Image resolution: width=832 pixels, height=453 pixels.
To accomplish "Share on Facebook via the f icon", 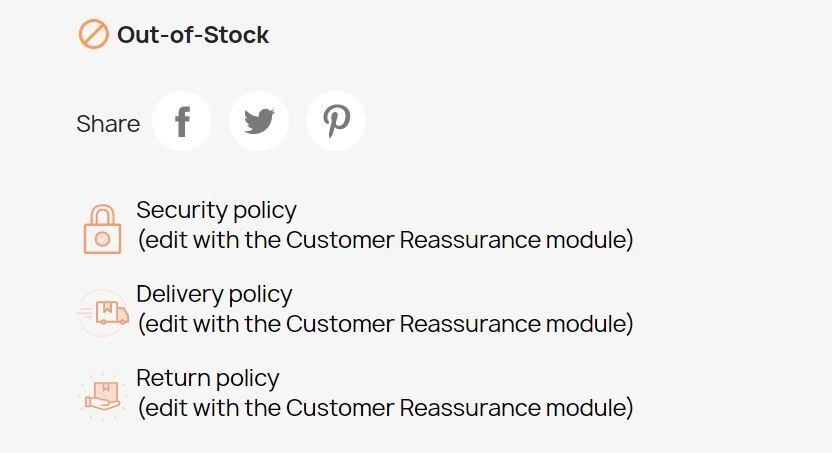I will tap(182, 121).
